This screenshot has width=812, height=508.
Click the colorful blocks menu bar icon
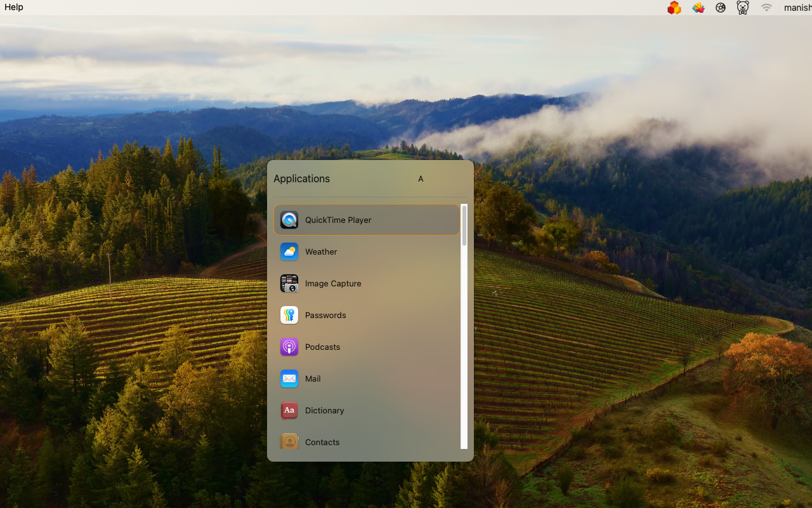(698, 8)
